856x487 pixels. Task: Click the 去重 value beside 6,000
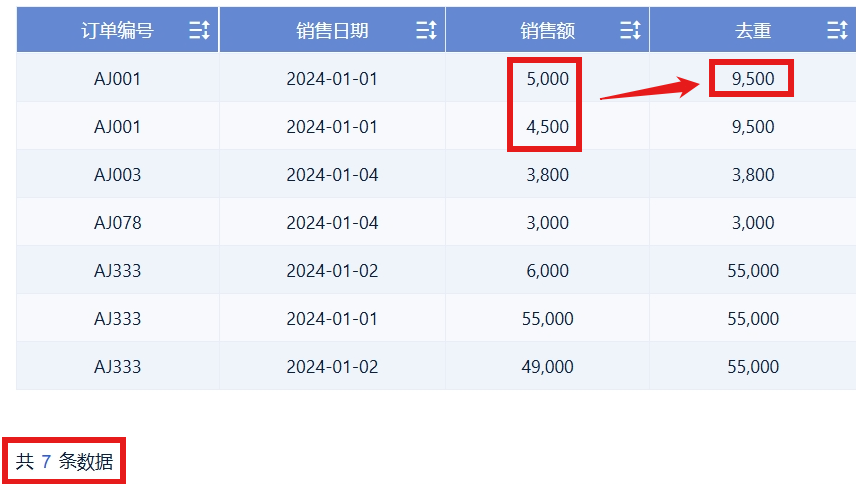[x=753, y=271]
